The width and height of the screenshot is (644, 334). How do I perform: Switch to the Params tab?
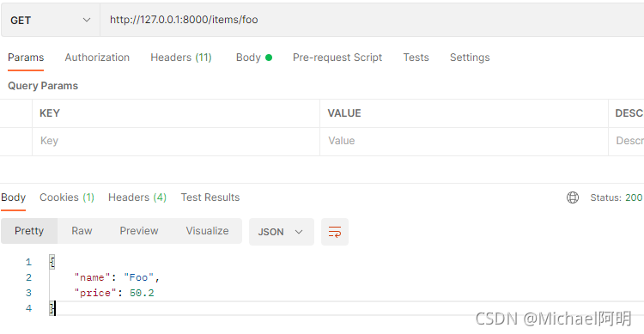pos(26,58)
